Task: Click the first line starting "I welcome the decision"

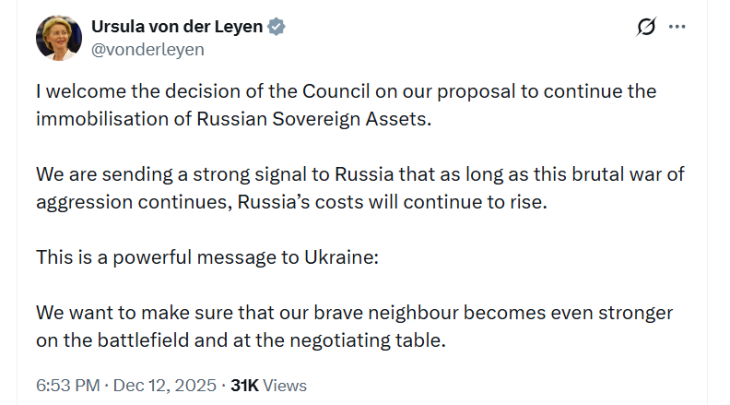Action: pos(345,92)
